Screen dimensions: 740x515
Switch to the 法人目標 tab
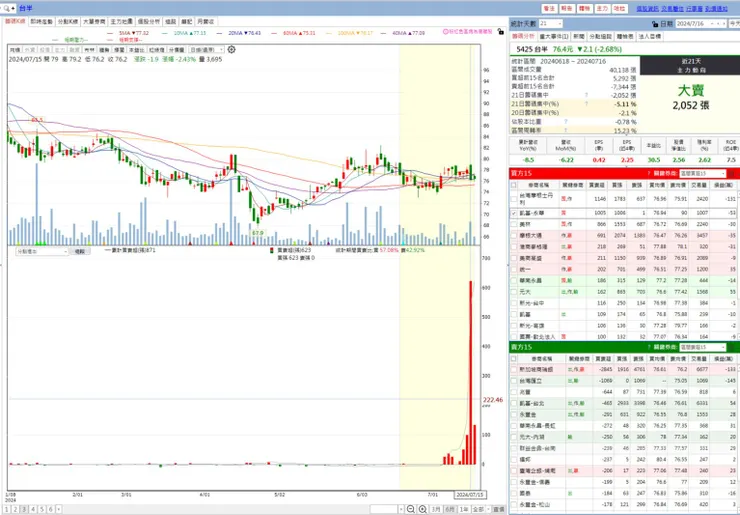coord(649,36)
